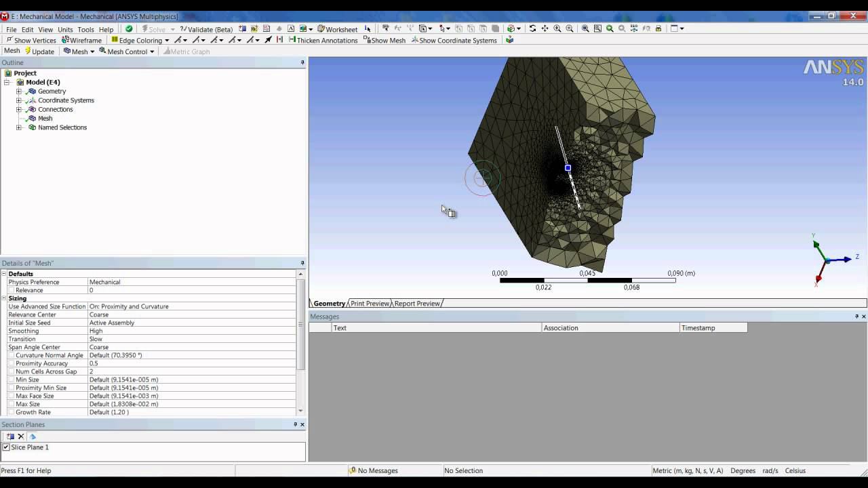
Task: Click Thicken Annotations in the toolbar
Action: coord(323,41)
